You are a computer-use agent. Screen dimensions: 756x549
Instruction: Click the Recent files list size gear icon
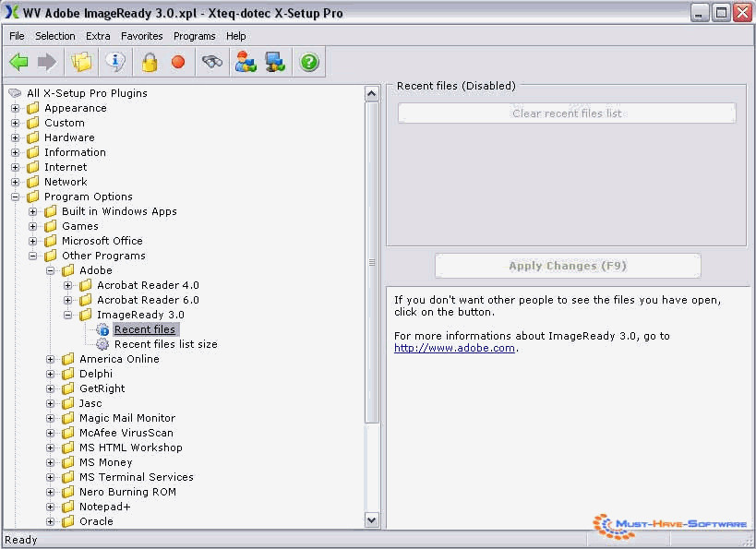click(x=102, y=344)
